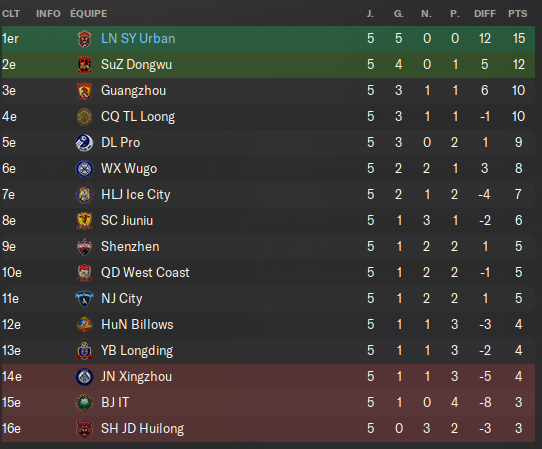Click the SH JD Huilong crest
The image size is (542, 449).
pyautogui.click(x=84, y=429)
